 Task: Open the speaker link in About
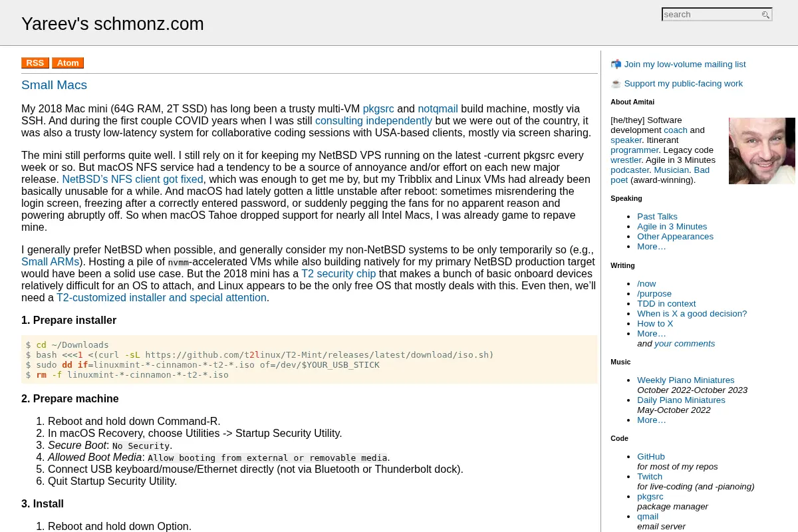626,140
